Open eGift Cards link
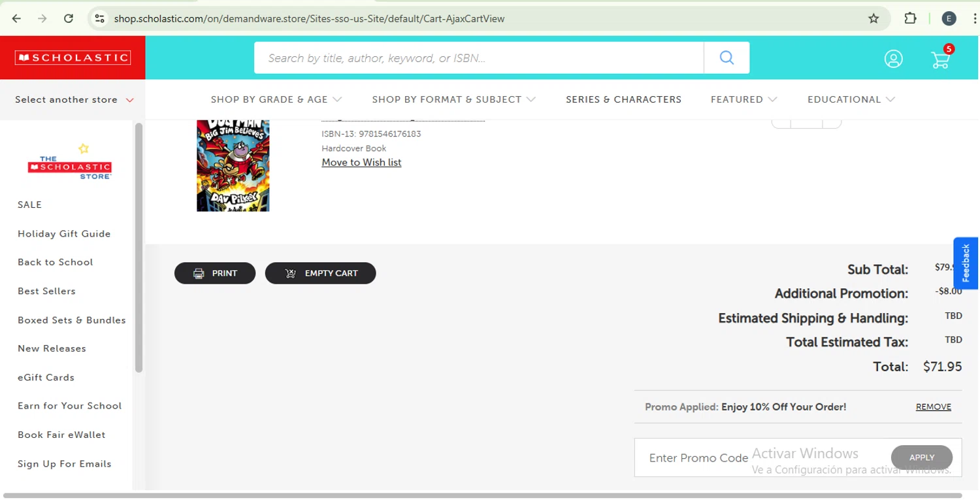Screen dimensions: 980x500 tap(46, 377)
